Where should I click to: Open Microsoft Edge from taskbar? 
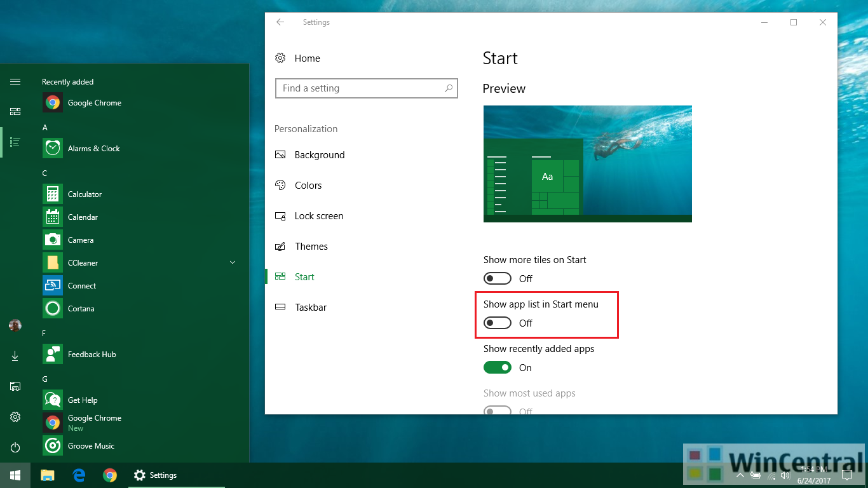tap(78, 475)
